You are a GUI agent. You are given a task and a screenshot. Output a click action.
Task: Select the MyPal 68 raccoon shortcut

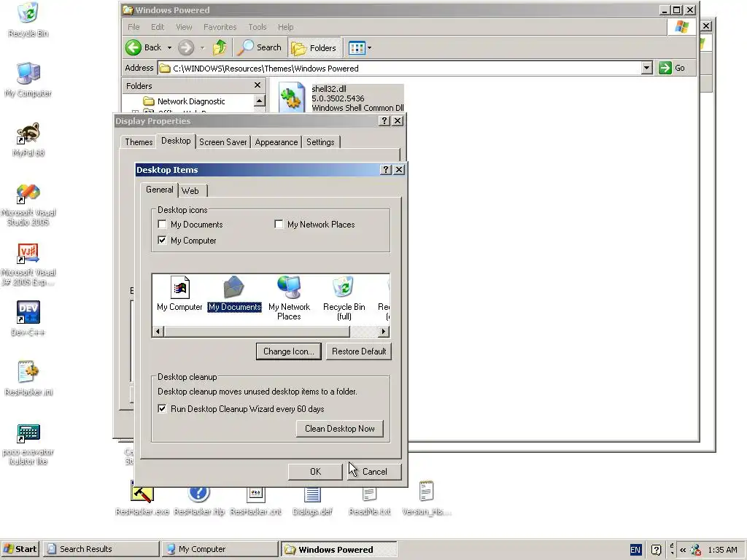click(28, 133)
